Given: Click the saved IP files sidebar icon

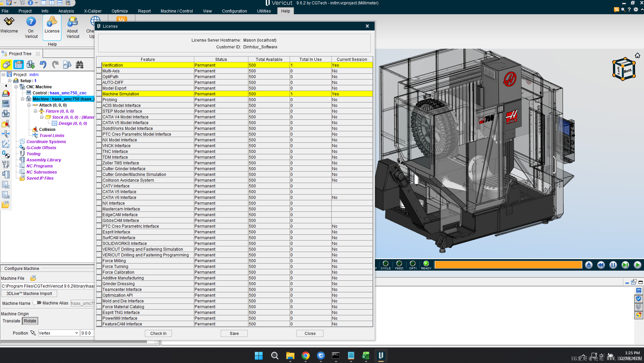Looking at the screenshot, I should coord(6,205).
